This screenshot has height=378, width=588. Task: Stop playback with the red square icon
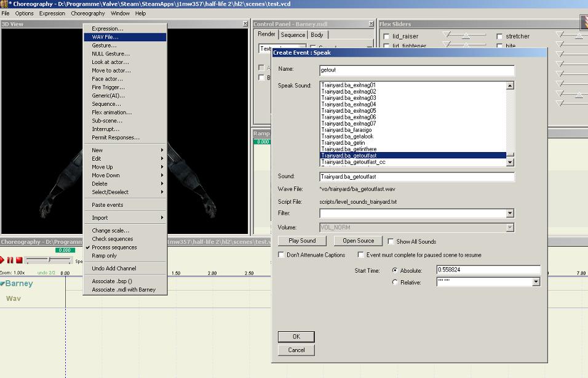[19, 260]
